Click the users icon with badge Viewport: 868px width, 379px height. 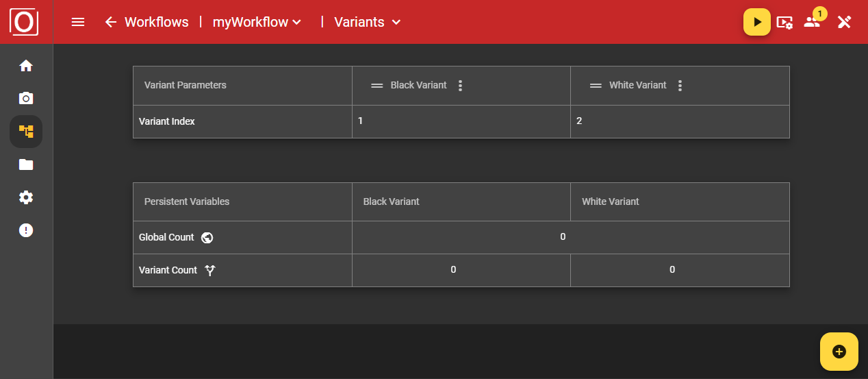click(x=813, y=21)
